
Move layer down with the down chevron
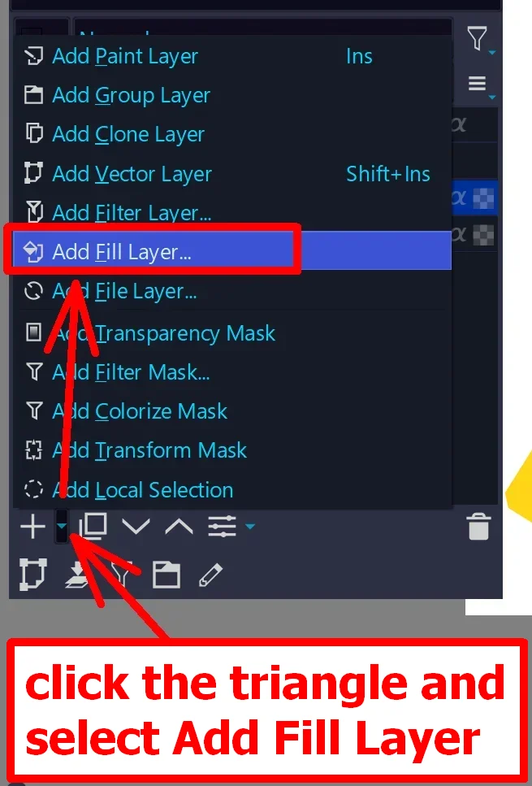click(x=136, y=527)
